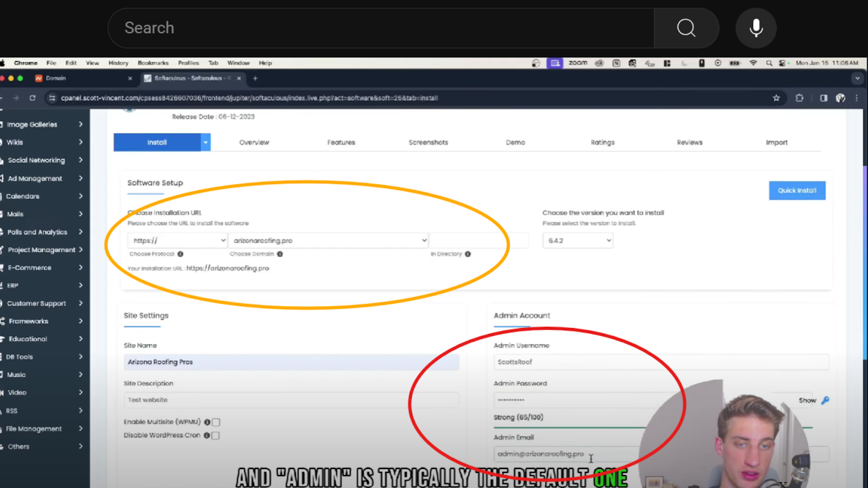Viewport: 868px width, 488px height.
Task: Click the voice search microphone icon
Action: (x=756, y=28)
